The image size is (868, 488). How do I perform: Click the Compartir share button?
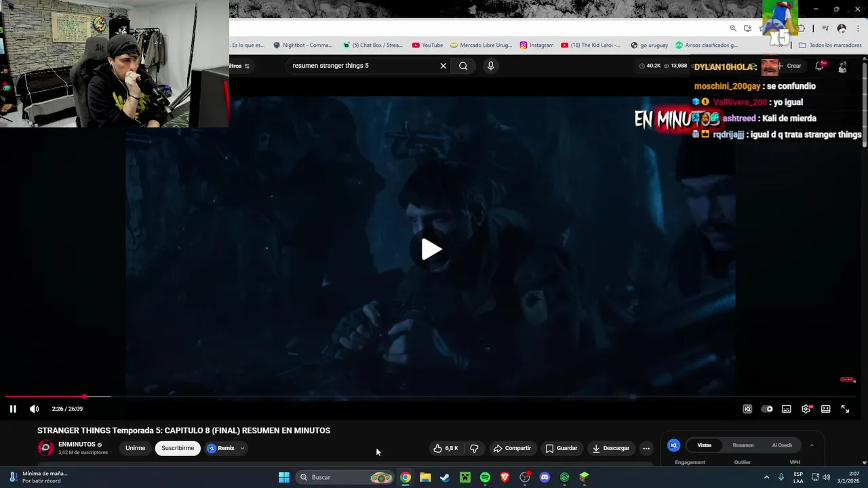(x=512, y=448)
